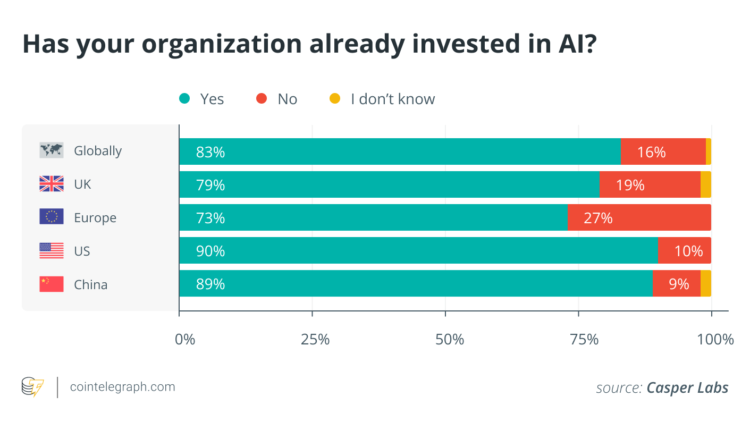Click the world map icon beside Globally

(51, 151)
